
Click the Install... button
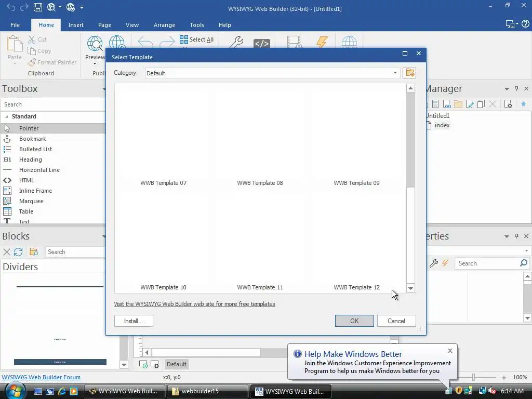[x=134, y=321]
